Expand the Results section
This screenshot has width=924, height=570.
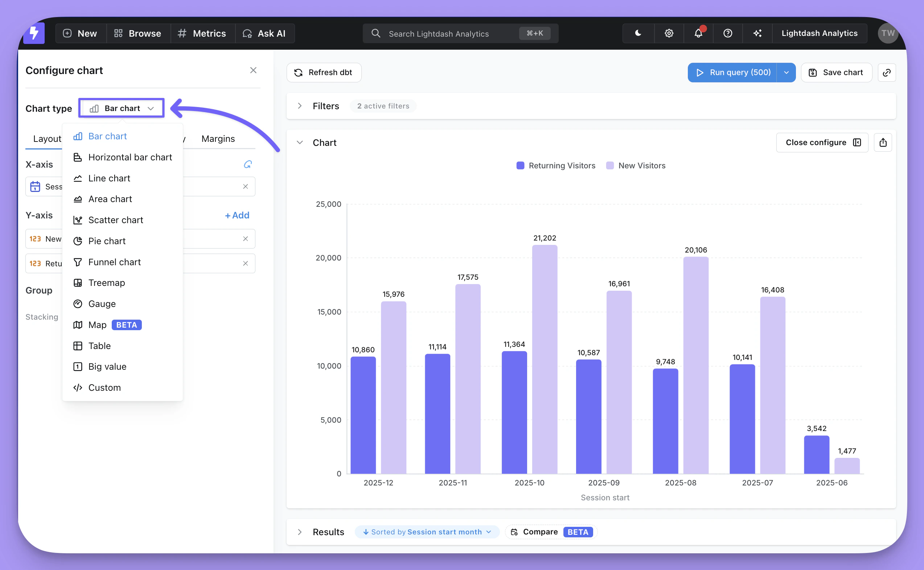300,532
